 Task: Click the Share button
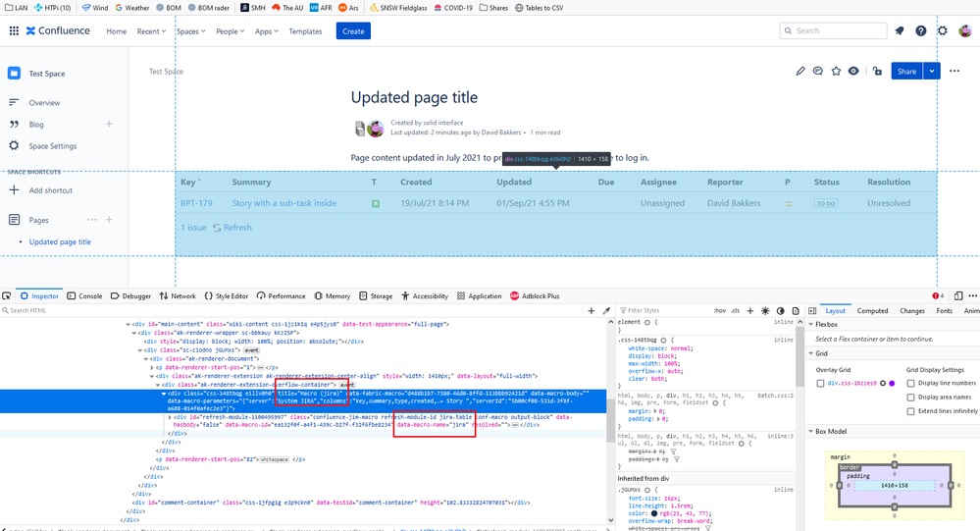coord(906,72)
